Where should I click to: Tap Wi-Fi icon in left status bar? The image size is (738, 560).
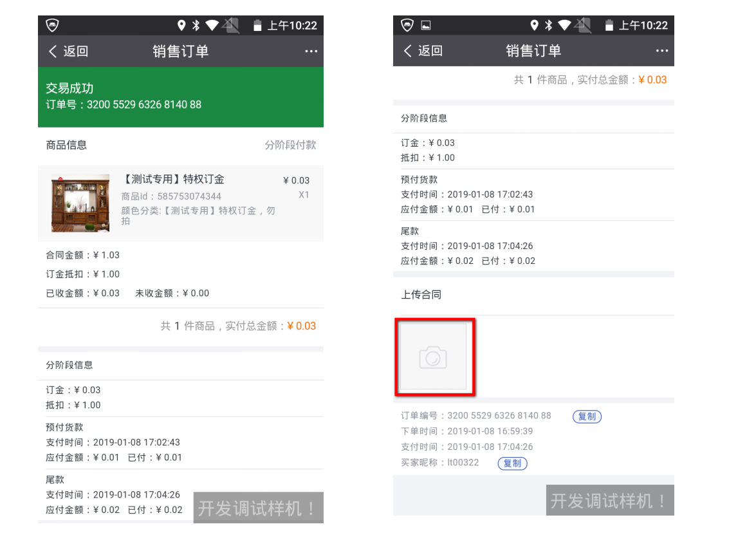[212, 25]
